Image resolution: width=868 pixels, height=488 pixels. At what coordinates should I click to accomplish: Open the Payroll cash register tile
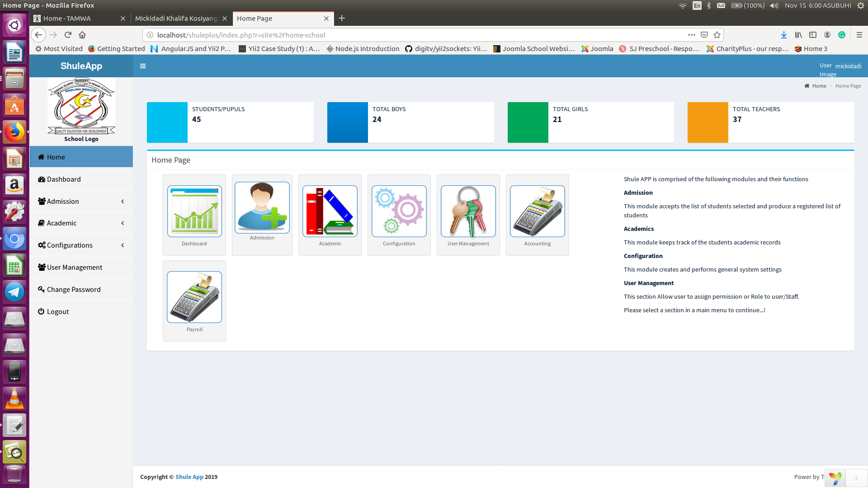[194, 297]
